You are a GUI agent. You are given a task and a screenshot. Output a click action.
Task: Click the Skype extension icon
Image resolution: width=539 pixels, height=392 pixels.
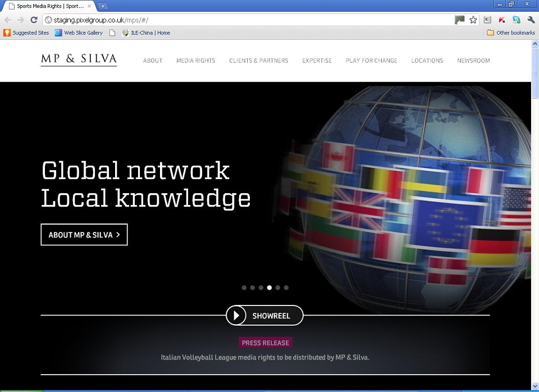[x=517, y=20]
